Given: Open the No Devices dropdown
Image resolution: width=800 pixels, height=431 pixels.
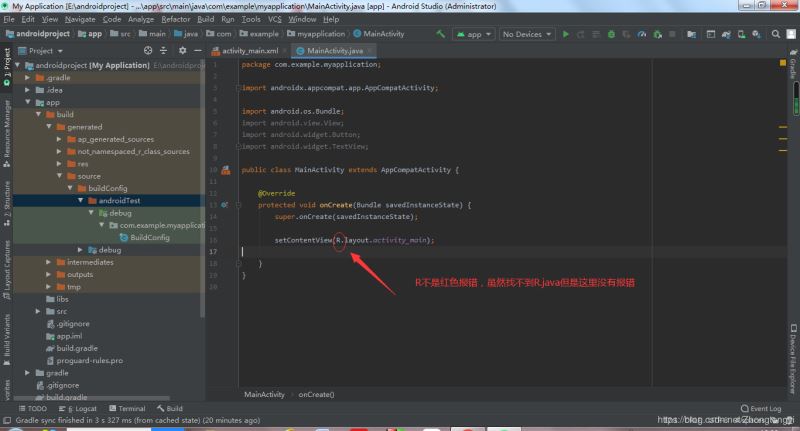Looking at the screenshot, I should coord(526,34).
